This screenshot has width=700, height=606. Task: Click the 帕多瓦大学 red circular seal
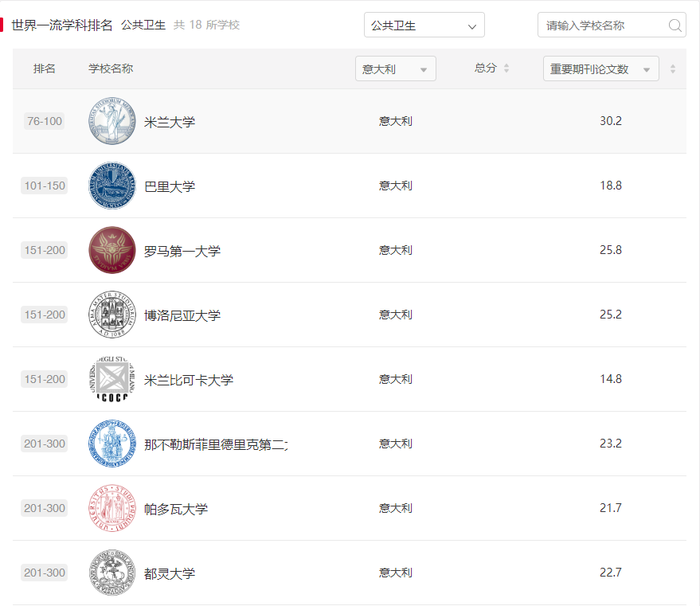(x=111, y=508)
